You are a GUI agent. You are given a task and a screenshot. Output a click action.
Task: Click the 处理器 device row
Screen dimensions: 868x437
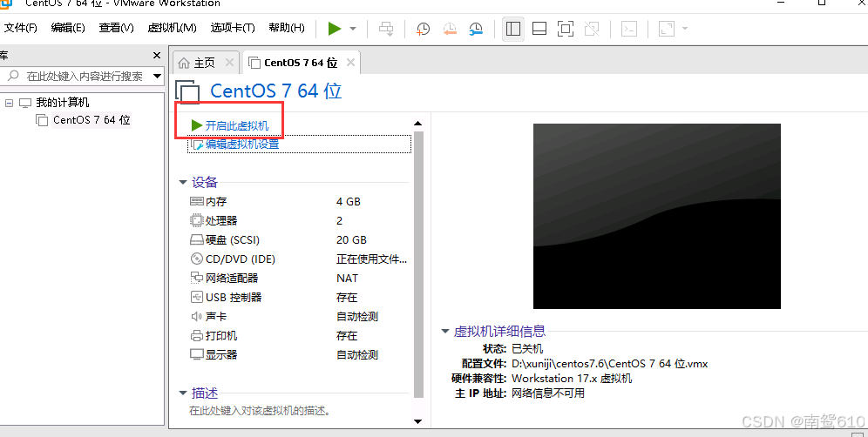click(x=299, y=221)
